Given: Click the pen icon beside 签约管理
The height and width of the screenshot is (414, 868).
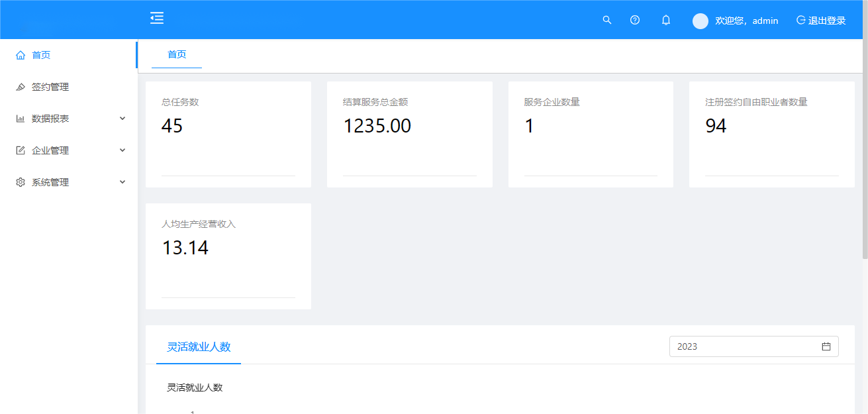Looking at the screenshot, I should point(20,86).
